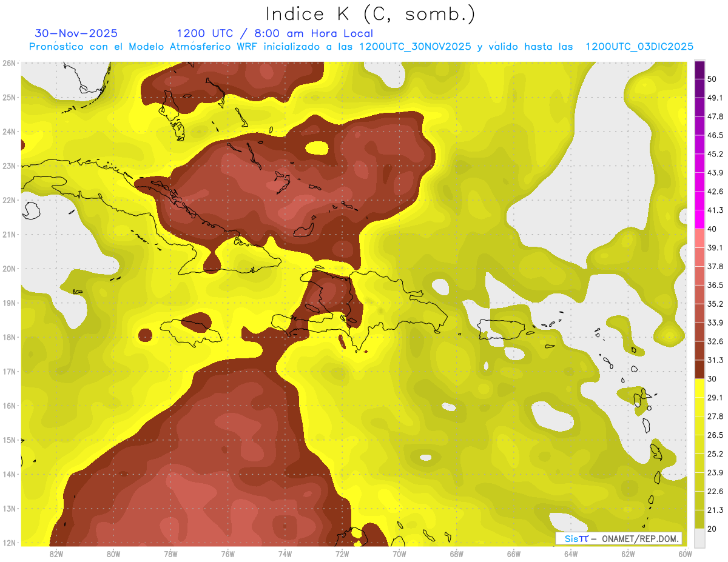
Task: Click the "24N" latitude axis label
Action: (x=9, y=132)
